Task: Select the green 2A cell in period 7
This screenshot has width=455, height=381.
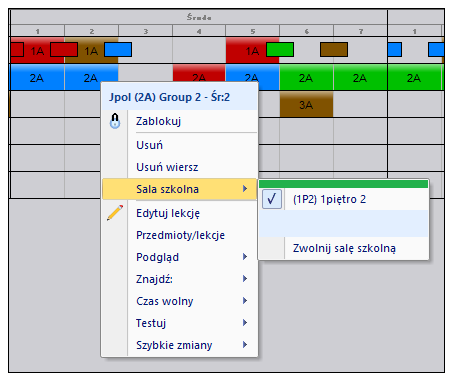Action: 360,77
